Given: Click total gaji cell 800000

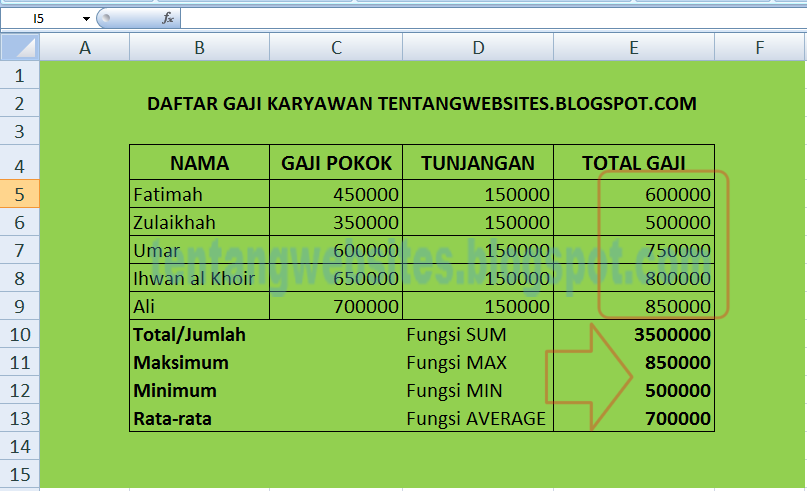Looking at the screenshot, I should [634, 278].
